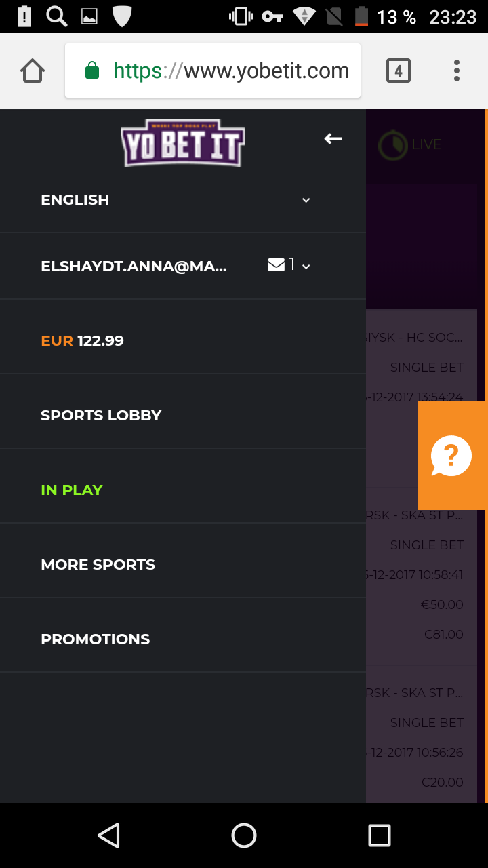Close side menu with back arrow

coord(333,139)
